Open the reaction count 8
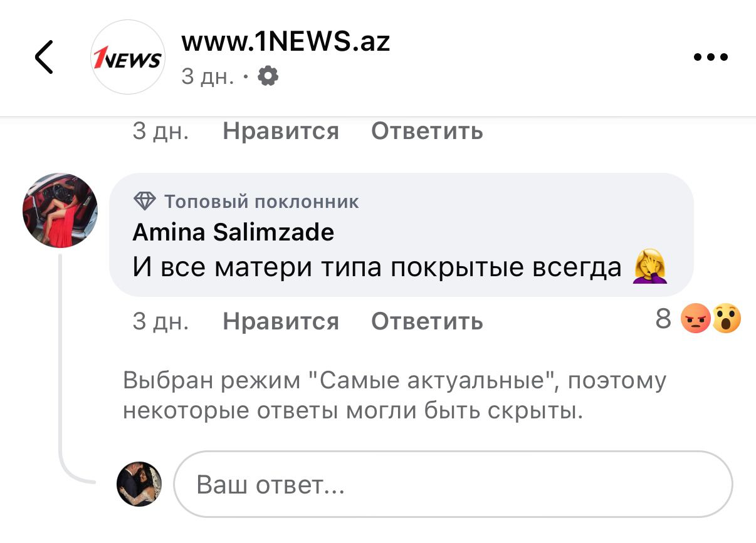The width and height of the screenshot is (756, 543). click(x=663, y=320)
